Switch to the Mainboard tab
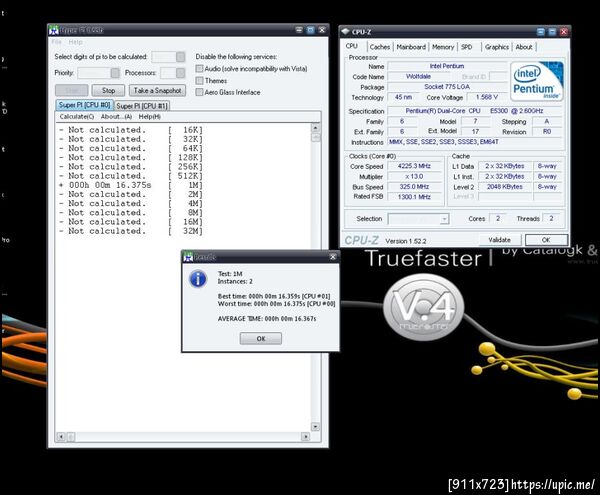The image size is (600, 495). tap(411, 47)
